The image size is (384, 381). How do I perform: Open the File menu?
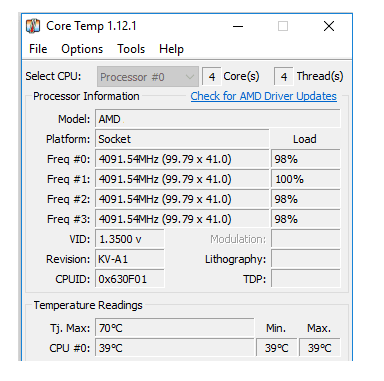[38, 49]
